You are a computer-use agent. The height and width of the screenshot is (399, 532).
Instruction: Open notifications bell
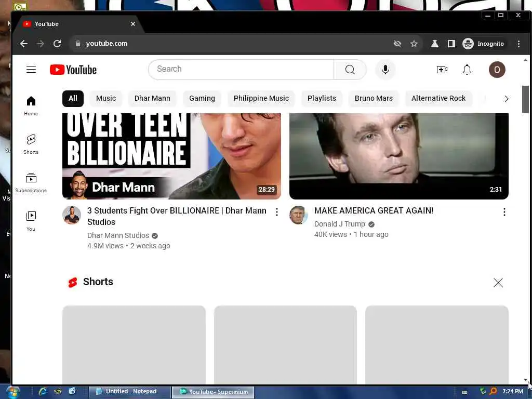tap(467, 70)
